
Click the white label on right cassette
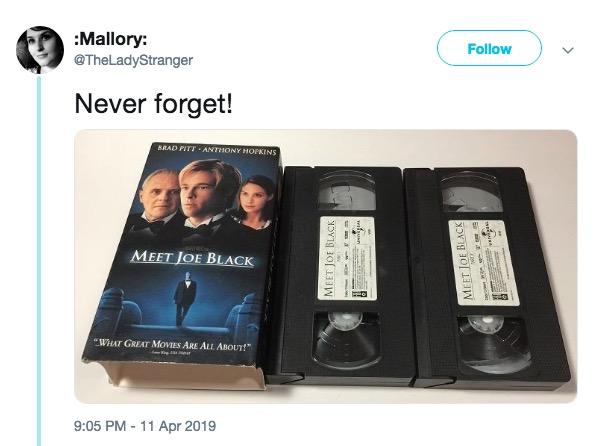click(483, 263)
